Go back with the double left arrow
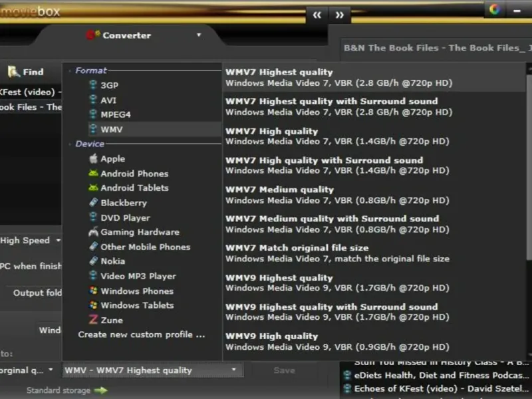This screenshot has width=532, height=399. click(x=317, y=15)
